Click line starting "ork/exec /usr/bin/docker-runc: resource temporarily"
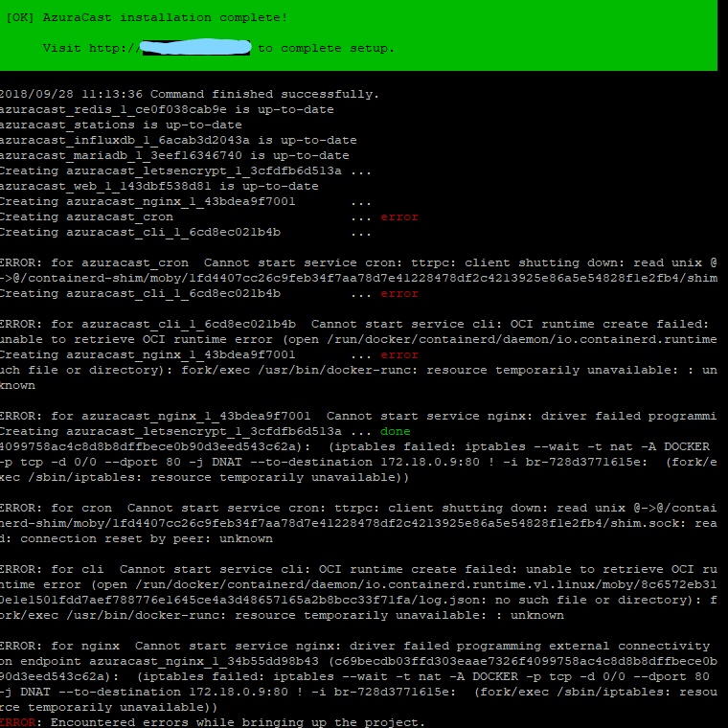The width and height of the screenshot is (728, 728). pos(282,615)
